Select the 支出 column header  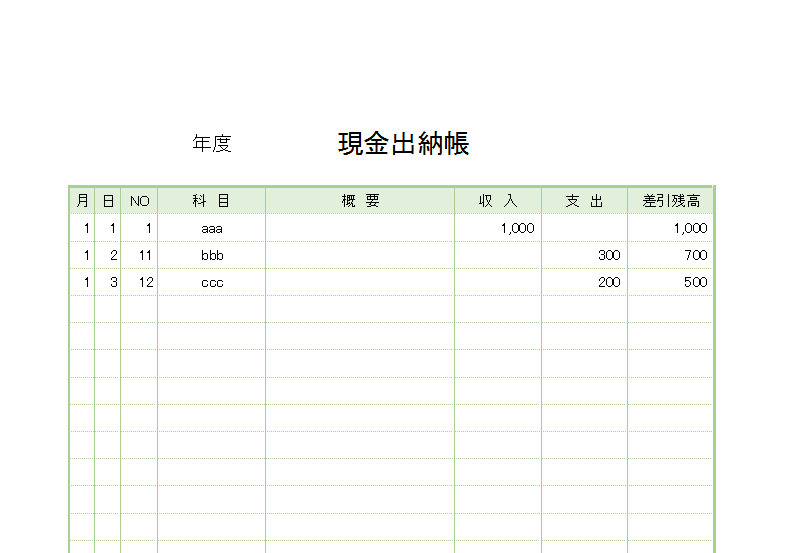pyautogui.click(x=584, y=201)
